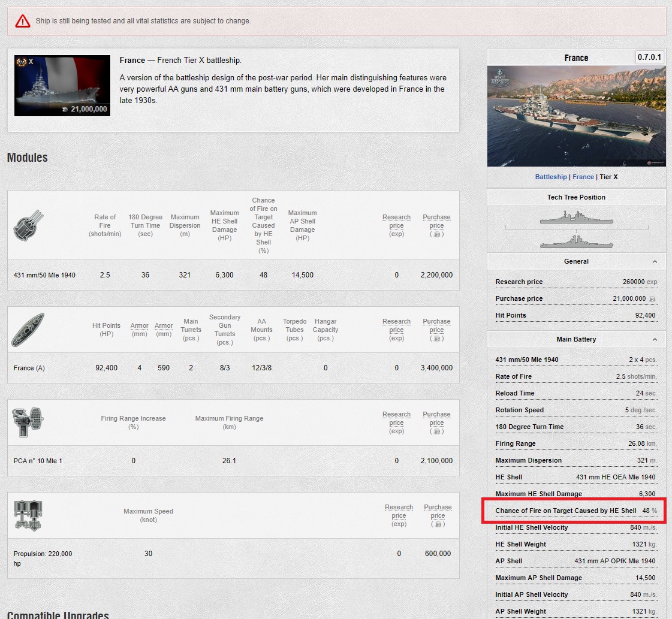The width and height of the screenshot is (672, 619).
Task: Click the credits icon in the fire control table's Purchase price header
Action: click(437, 431)
